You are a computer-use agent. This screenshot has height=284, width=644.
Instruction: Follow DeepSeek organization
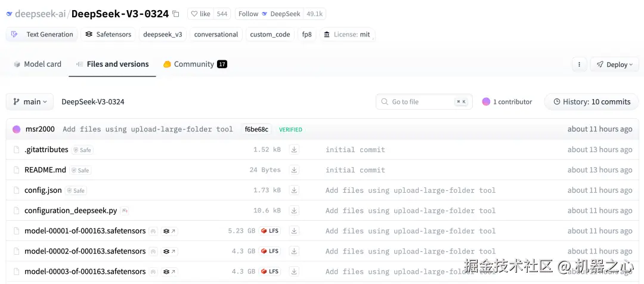(x=270, y=14)
